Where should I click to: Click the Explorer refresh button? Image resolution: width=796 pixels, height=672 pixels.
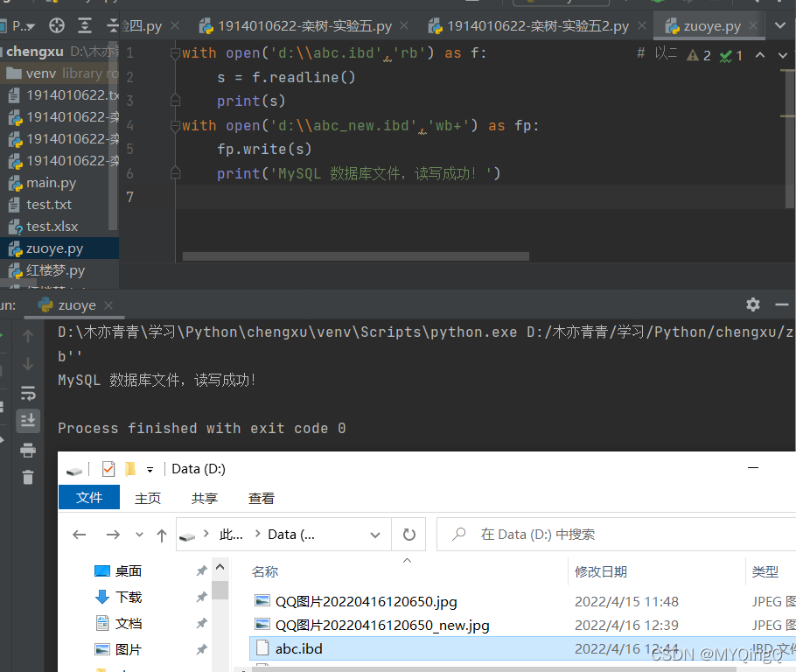408,535
